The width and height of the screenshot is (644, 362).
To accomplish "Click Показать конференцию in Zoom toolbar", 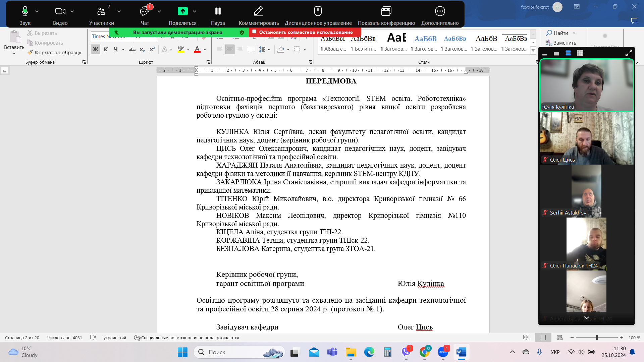I will pos(386,15).
